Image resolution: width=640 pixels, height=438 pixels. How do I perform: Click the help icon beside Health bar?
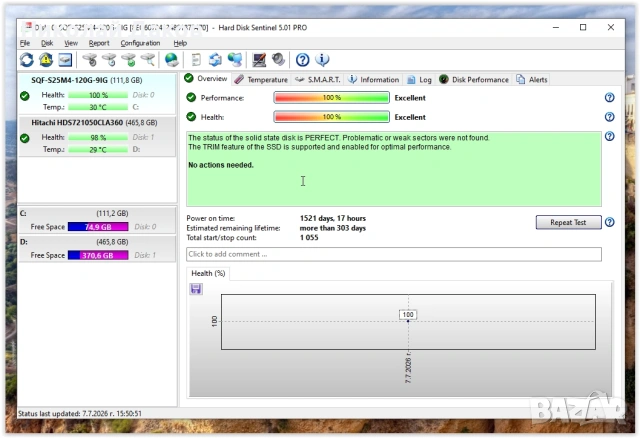[609, 117]
